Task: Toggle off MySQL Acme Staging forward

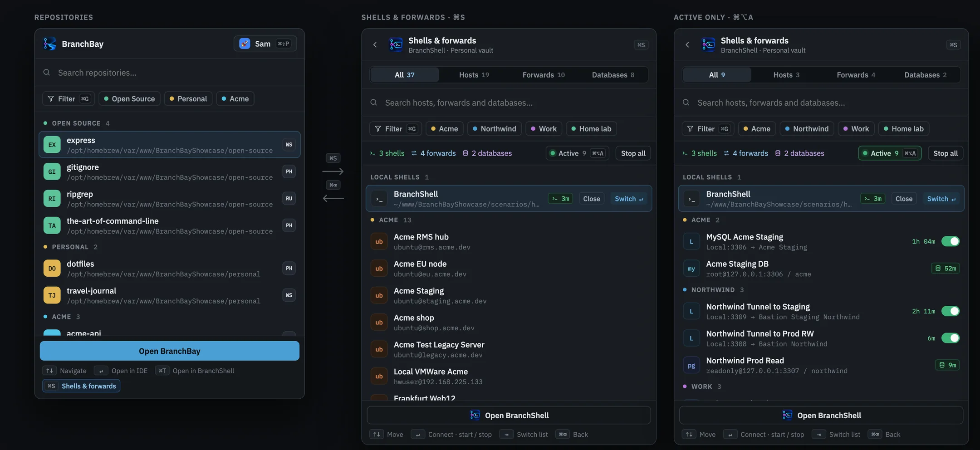Action: click(950, 241)
